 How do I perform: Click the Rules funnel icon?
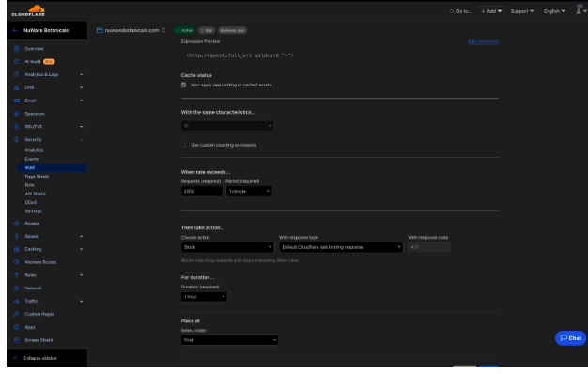17,275
